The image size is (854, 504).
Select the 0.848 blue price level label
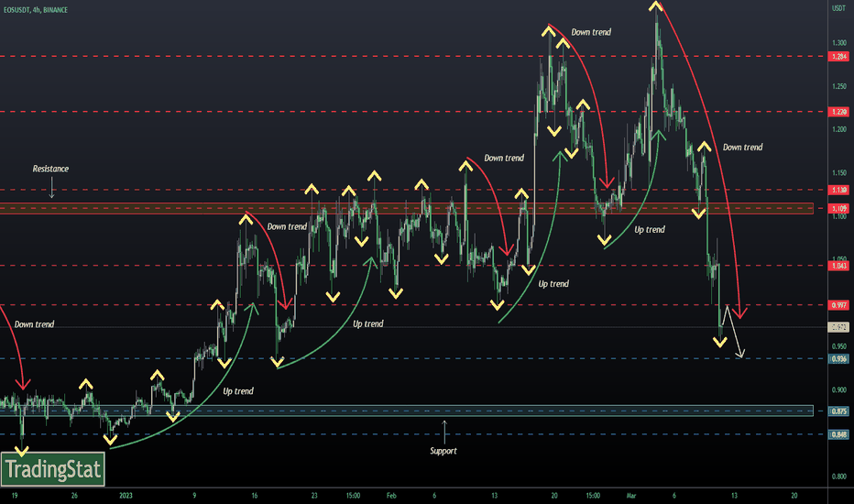[838, 434]
